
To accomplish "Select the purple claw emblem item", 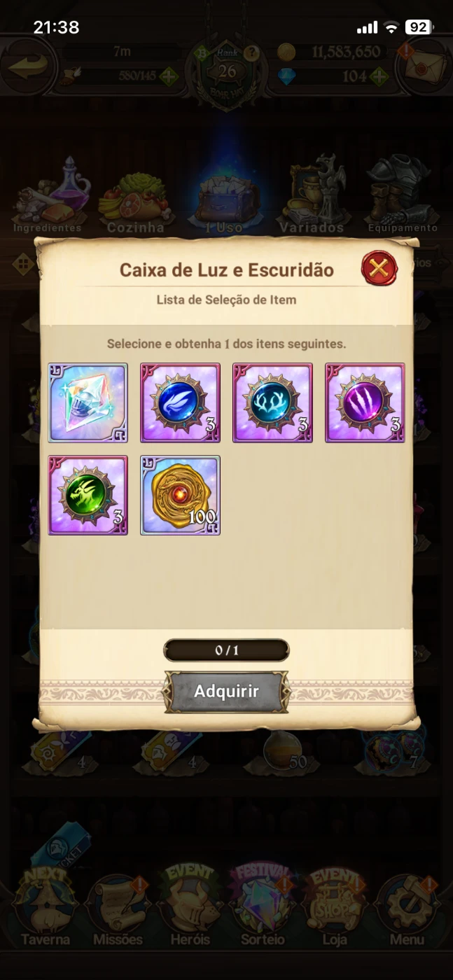I will pyautogui.click(x=365, y=402).
